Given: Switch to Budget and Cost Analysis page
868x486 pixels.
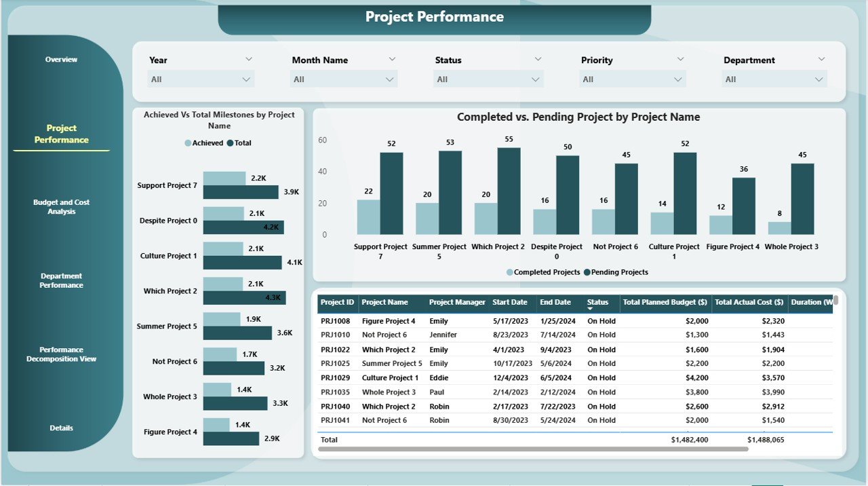Looking at the screenshot, I should click(61, 207).
